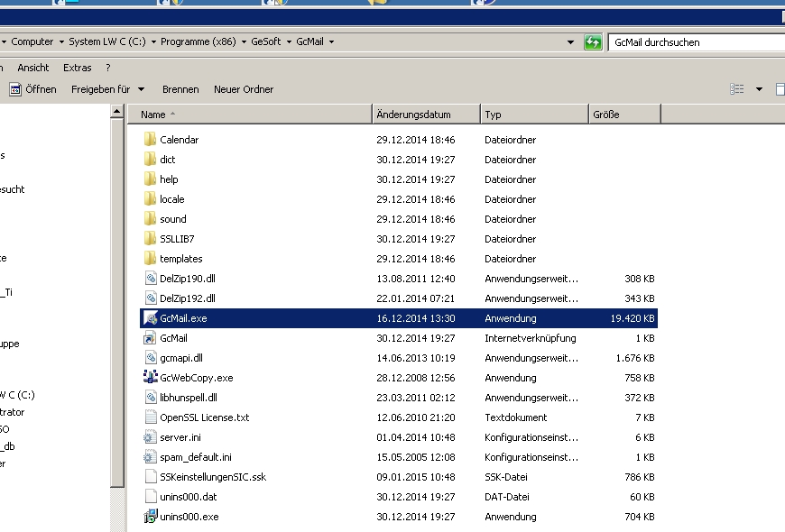Click the locale folder icon
785x532 pixels.
[150, 198]
